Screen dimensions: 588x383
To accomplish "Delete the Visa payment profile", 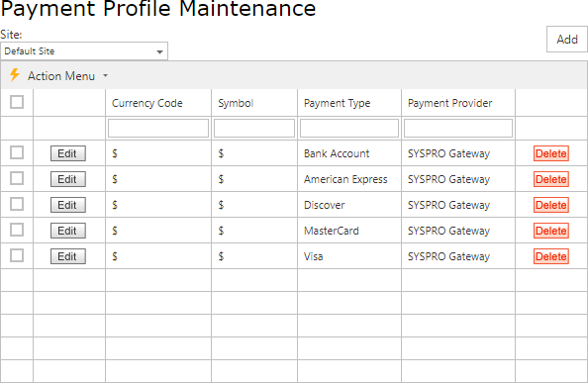I will (550, 256).
